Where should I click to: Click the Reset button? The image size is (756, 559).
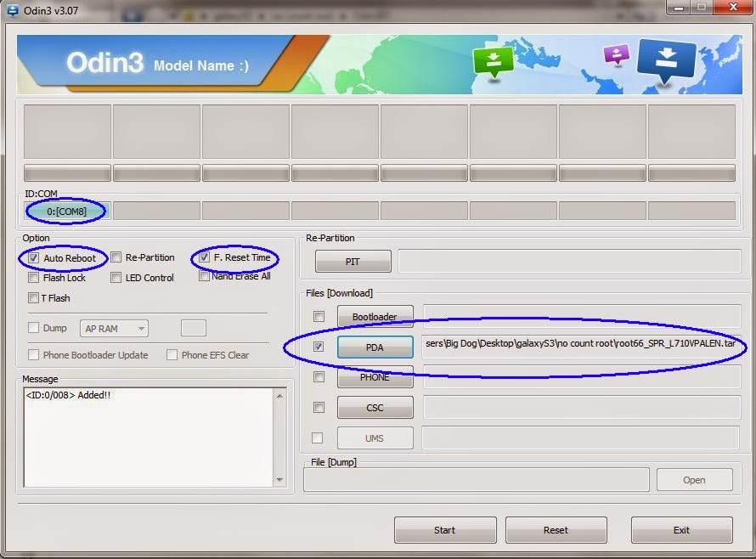point(556,530)
